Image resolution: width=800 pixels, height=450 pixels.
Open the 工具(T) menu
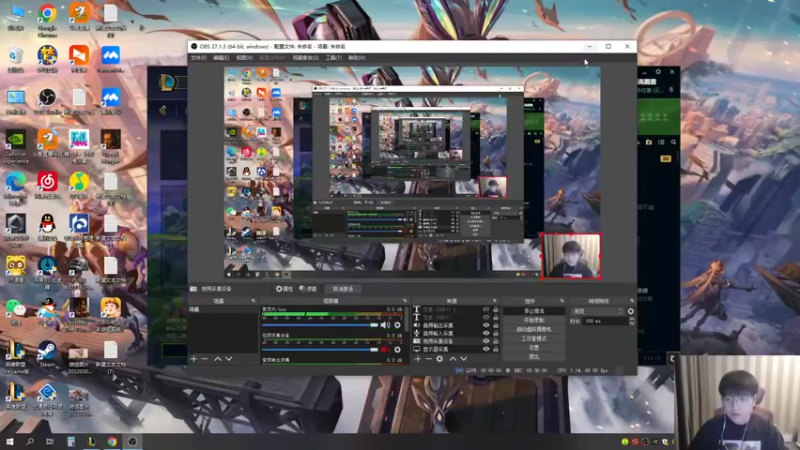[333, 58]
